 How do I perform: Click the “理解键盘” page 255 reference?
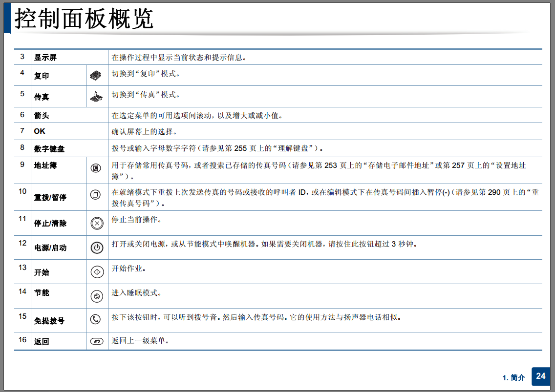tap(262, 148)
